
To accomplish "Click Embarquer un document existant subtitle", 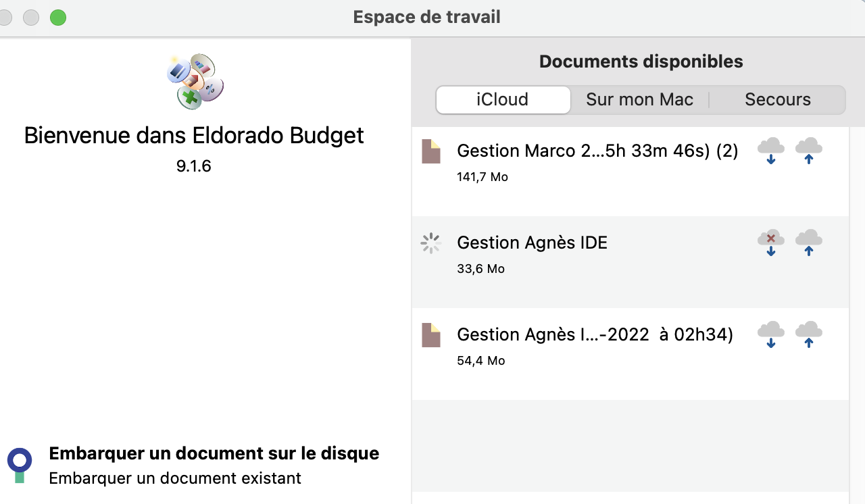I will 175,478.
